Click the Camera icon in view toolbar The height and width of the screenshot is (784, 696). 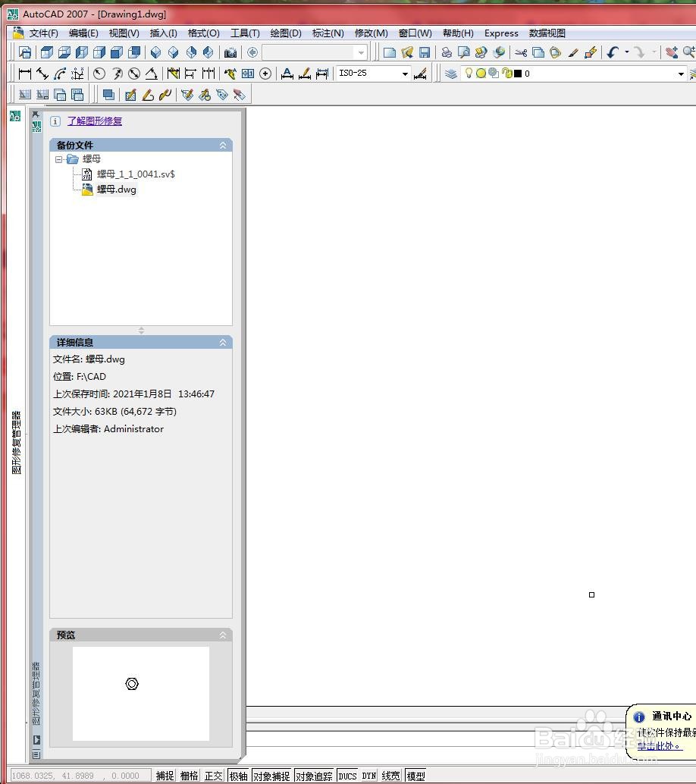(230, 52)
